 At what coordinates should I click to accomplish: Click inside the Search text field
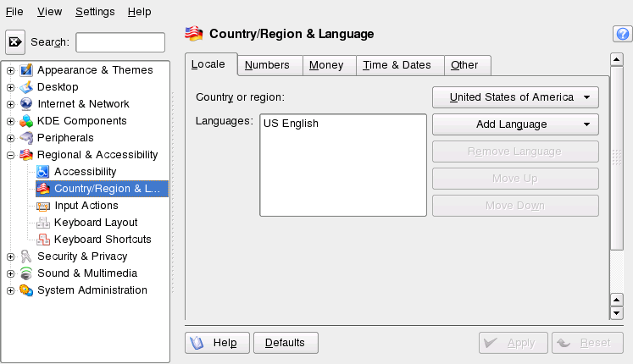coord(120,42)
